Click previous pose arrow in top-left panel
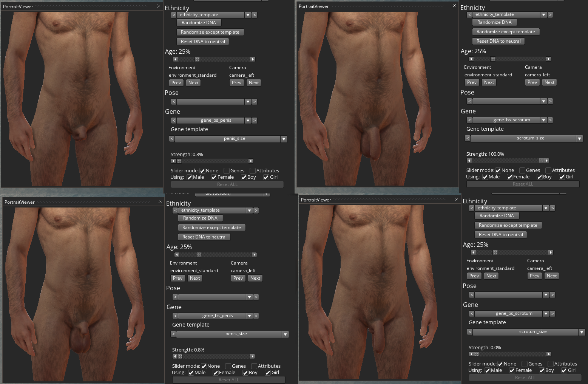The height and width of the screenshot is (384, 588). click(174, 102)
